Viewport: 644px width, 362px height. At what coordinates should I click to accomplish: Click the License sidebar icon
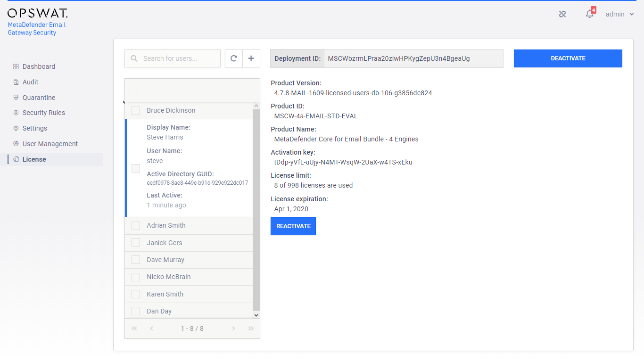(16, 159)
